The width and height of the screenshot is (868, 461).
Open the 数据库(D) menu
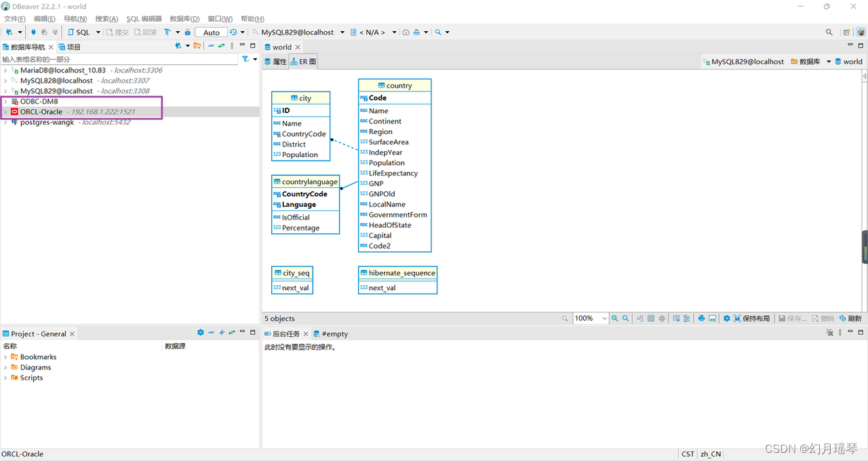[x=184, y=18]
